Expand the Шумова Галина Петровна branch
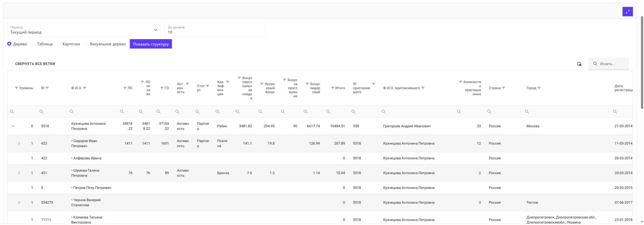644x225 pixels. (19, 173)
